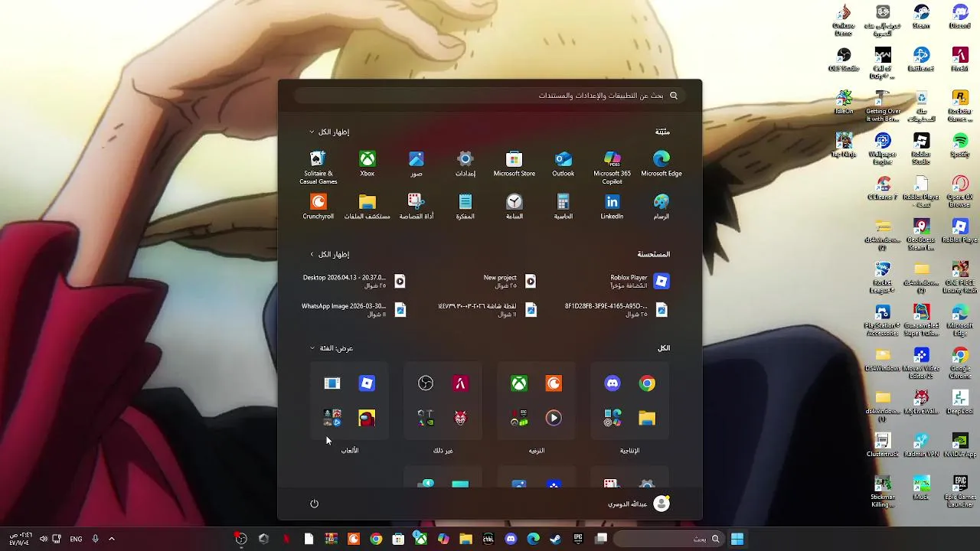980x551 pixels.
Task: Open the عرض: الفئة view dropdown
Action: pos(332,348)
